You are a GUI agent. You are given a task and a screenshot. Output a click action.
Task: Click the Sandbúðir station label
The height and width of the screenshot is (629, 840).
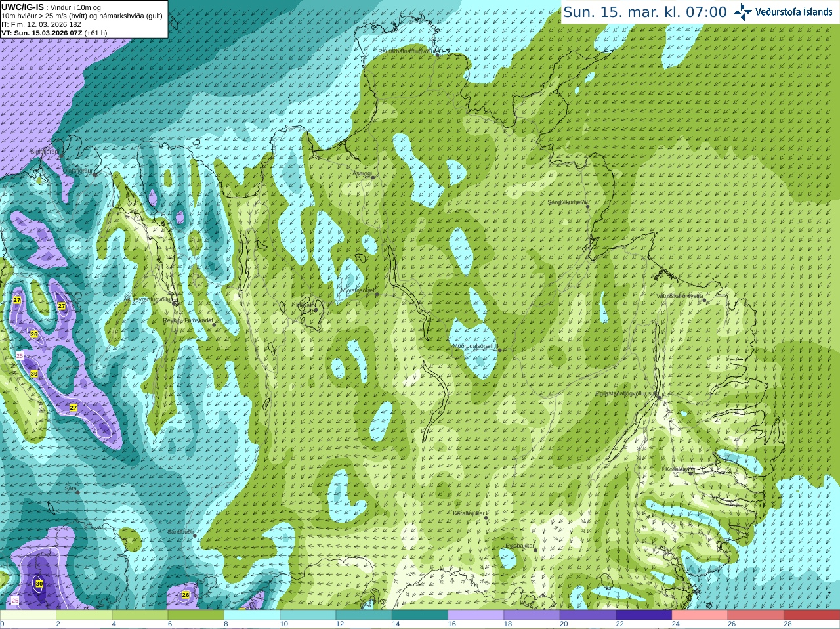(x=180, y=532)
